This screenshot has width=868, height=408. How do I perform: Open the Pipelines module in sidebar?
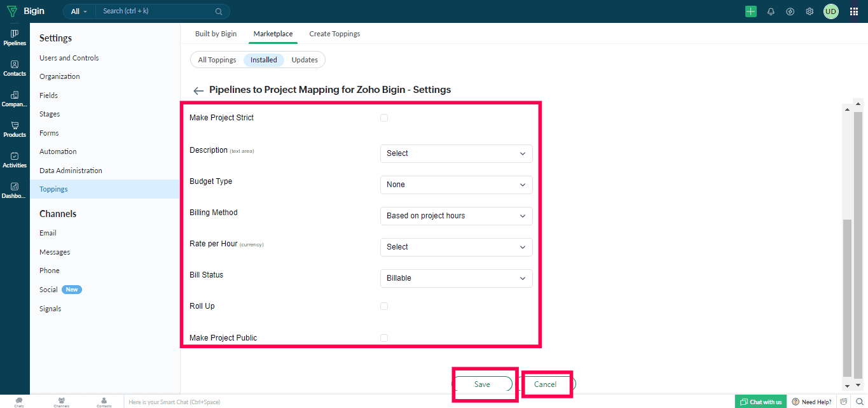click(15, 38)
